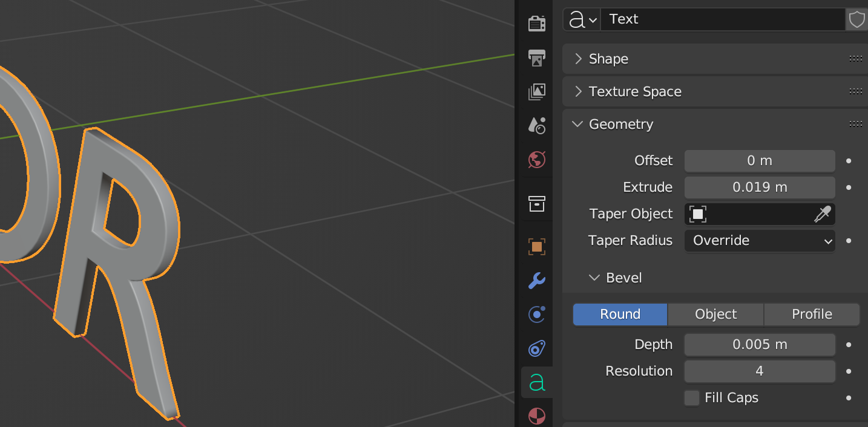The image size is (868, 427).
Task: Open the View Layer properties tab
Action: [x=536, y=92]
